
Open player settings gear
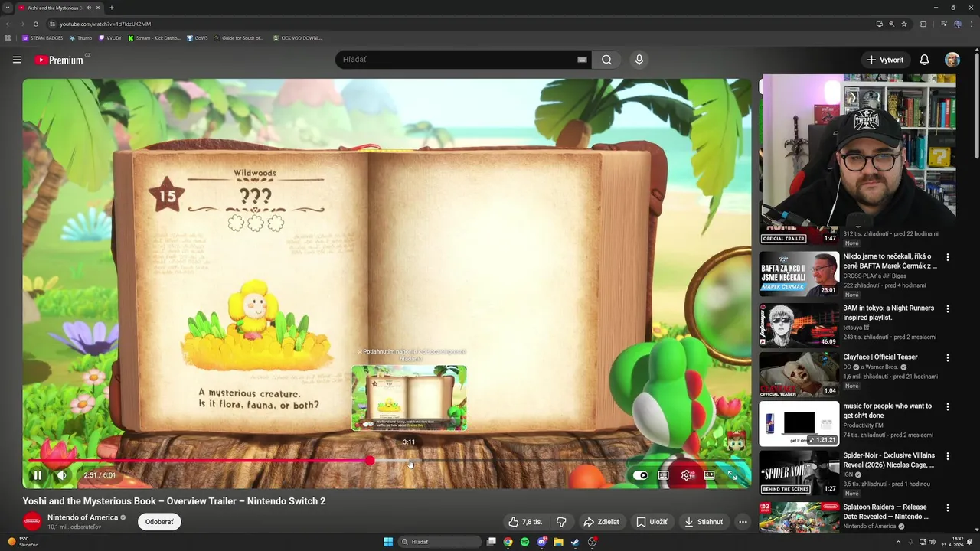pos(687,475)
